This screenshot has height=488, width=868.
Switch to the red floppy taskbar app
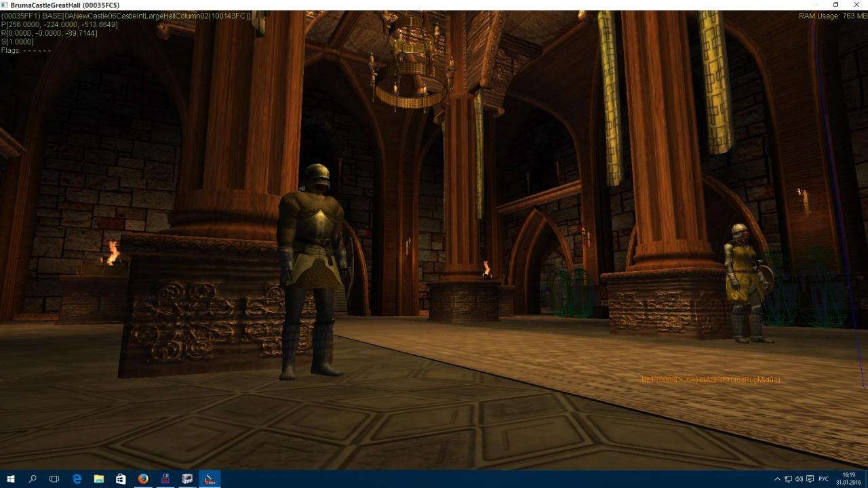click(x=165, y=479)
